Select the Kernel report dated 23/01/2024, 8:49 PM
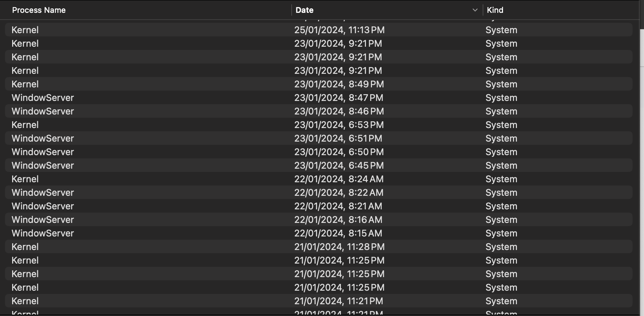 (x=319, y=84)
